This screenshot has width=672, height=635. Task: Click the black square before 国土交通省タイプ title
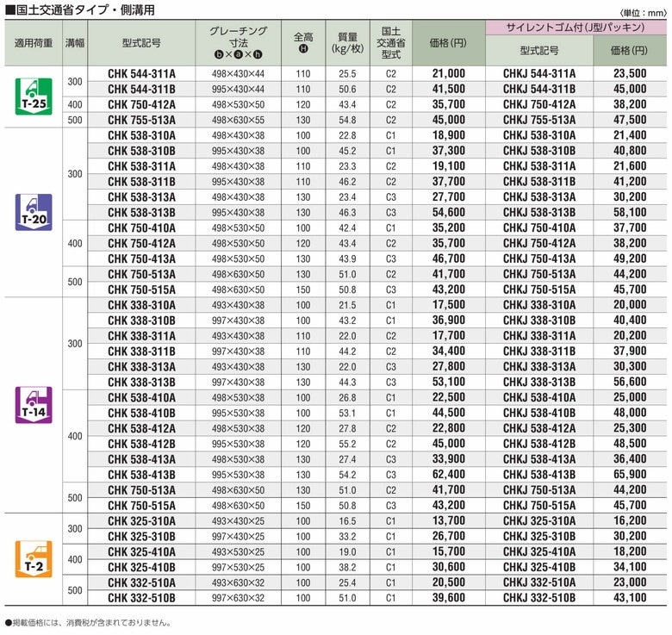click(9, 10)
